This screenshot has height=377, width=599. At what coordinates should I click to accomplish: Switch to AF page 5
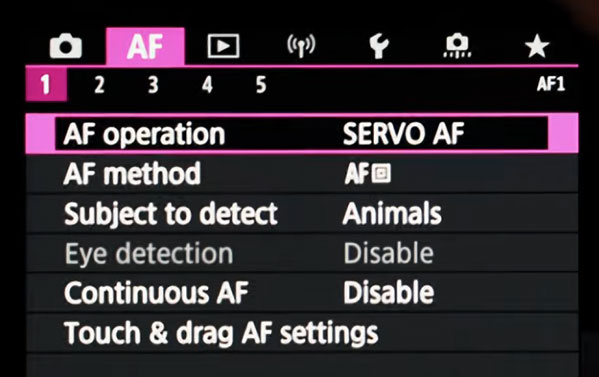pyautogui.click(x=261, y=85)
